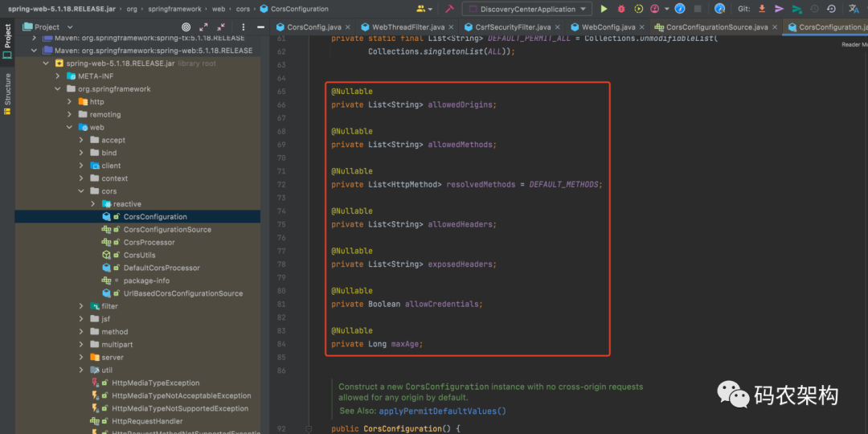Click the Select Opened File target icon
This screenshot has width=868, height=434.
pyautogui.click(x=186, y=27)
